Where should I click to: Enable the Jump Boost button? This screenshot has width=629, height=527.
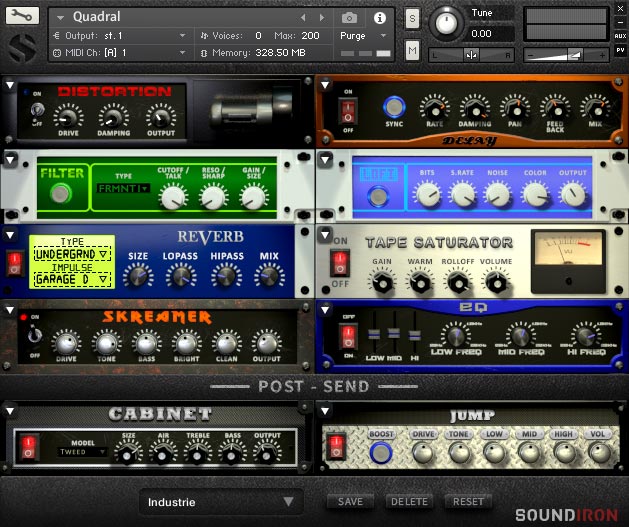click(x=380, y=452)
